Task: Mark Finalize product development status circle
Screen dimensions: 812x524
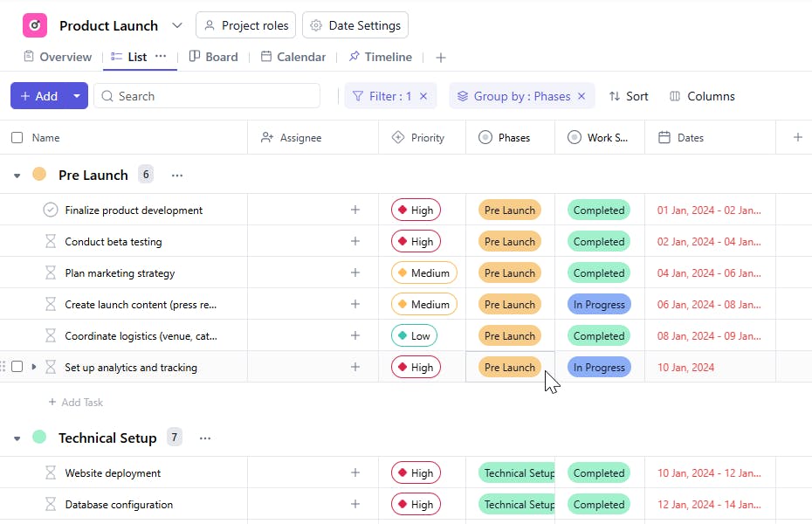Action: 51,210
